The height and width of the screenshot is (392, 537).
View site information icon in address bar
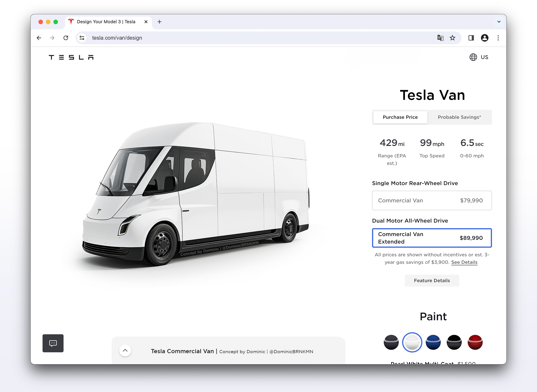point(82,38)
